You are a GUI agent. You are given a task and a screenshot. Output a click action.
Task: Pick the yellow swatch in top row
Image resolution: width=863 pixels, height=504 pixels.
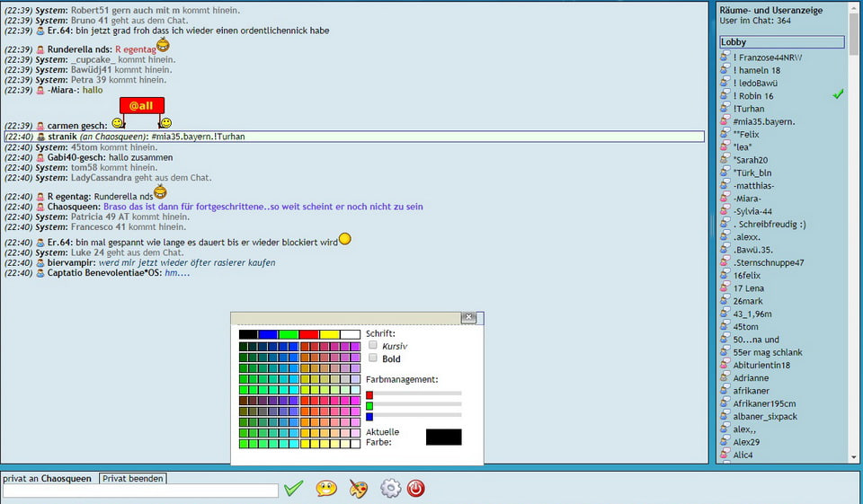tap(329, 334)
